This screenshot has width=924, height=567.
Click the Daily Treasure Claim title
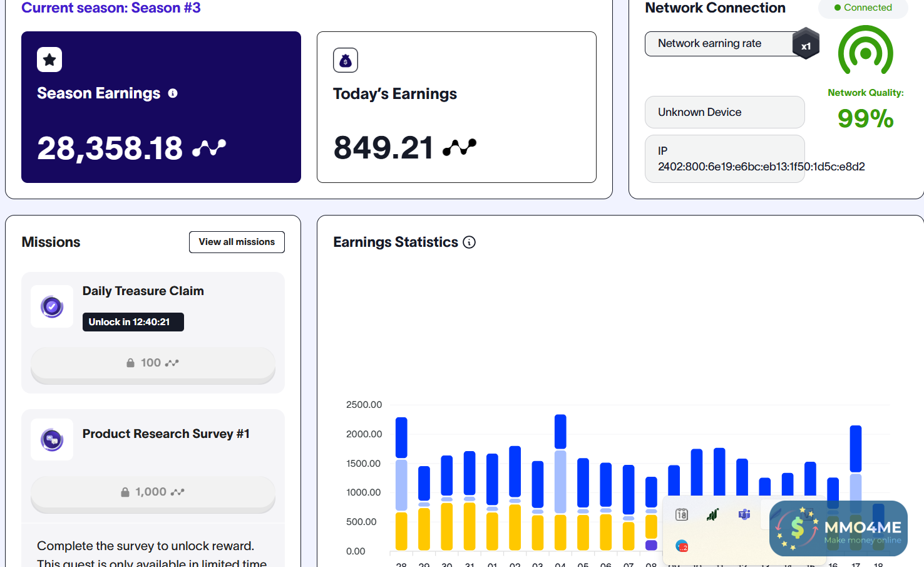click(143, 291)
